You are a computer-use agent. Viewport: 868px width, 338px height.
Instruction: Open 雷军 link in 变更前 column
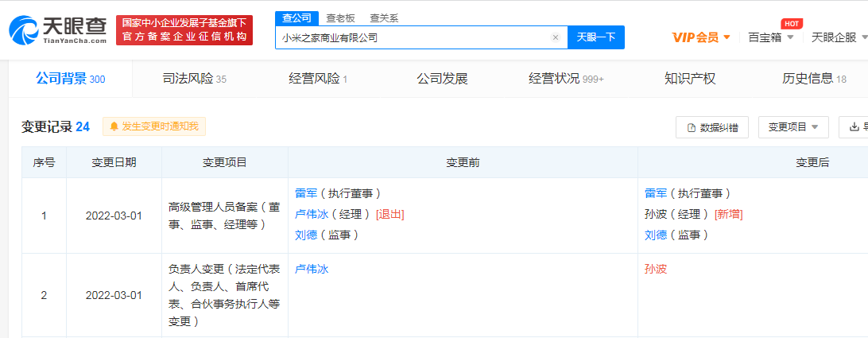[306, 193]
